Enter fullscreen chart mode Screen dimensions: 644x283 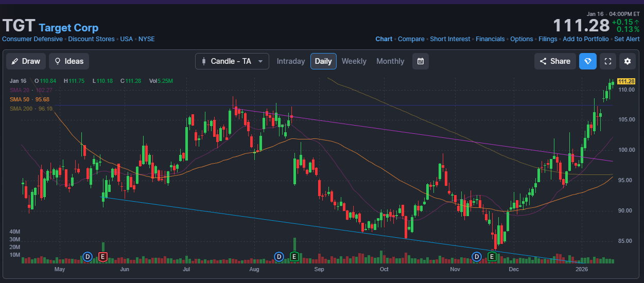[608, 61]
